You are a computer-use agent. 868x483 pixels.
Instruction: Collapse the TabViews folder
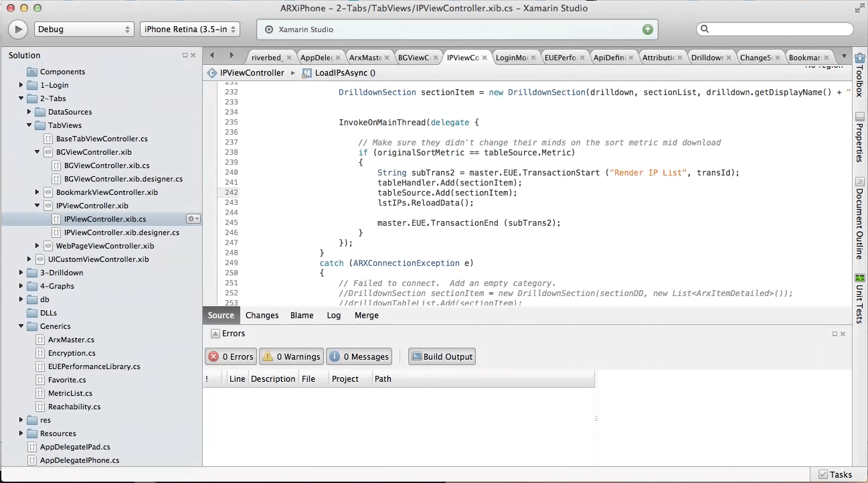[x=29, y=125]
